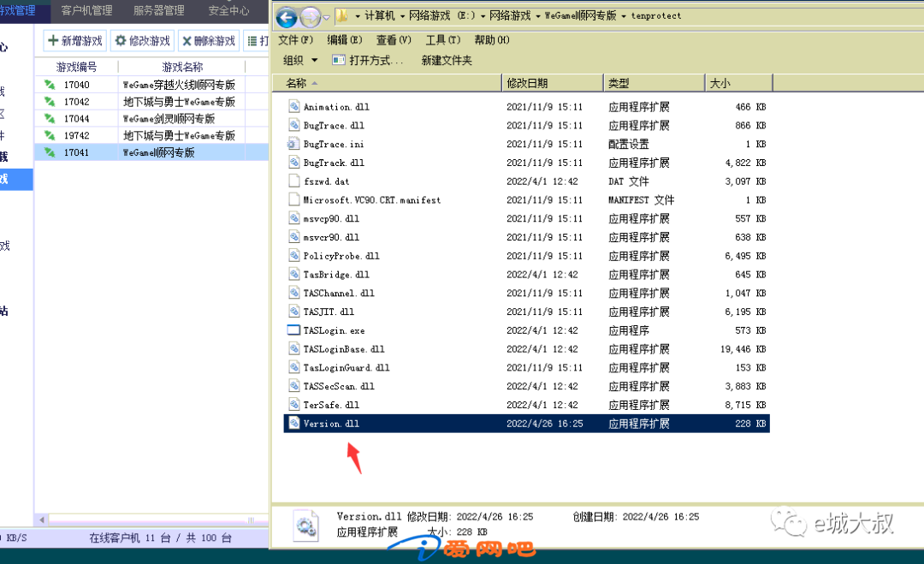Open the 工具(T) menu

coord(442,40)
